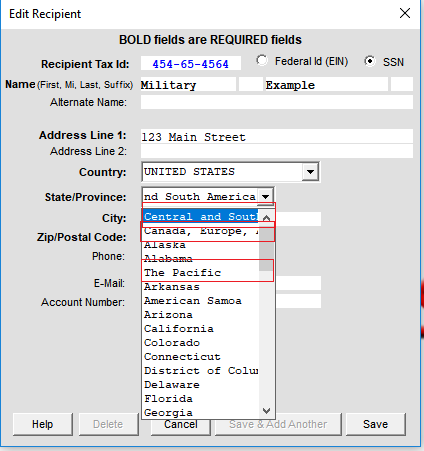
Task: Click the Address Line 1 field
Action: (x=277, y=137)
